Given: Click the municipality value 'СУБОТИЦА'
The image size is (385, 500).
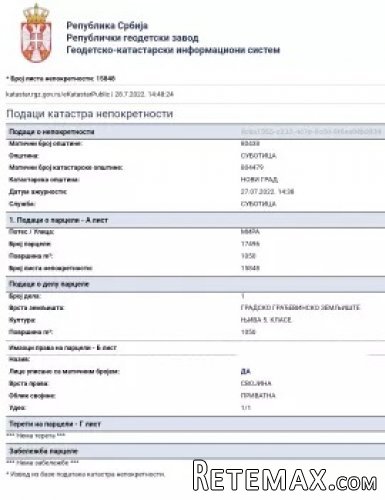Looking at the screenshot, I should 258,156.
